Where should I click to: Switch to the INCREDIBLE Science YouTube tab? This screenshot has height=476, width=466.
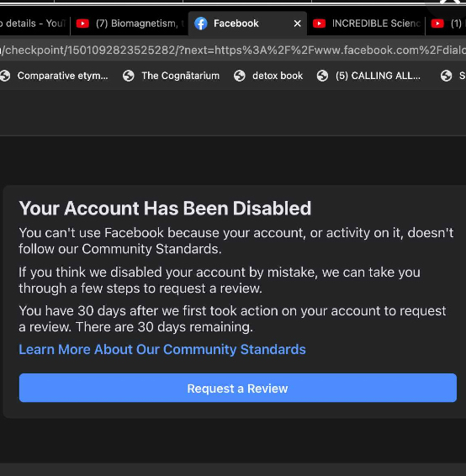click(366, 24)
